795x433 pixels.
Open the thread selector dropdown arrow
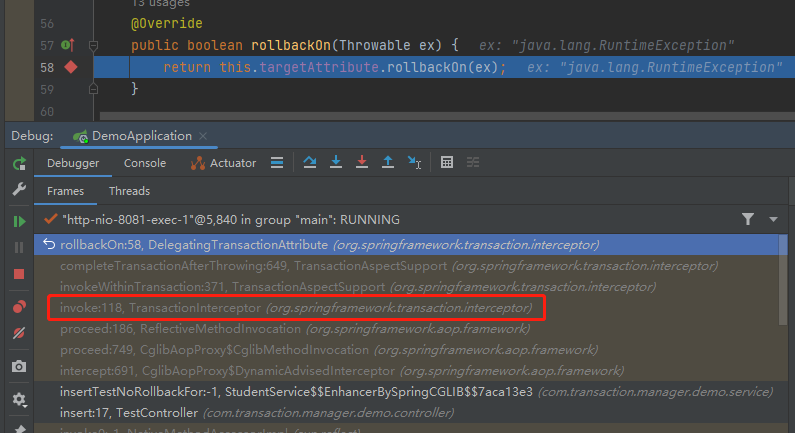pyautogui.click(x=773, y=220)
